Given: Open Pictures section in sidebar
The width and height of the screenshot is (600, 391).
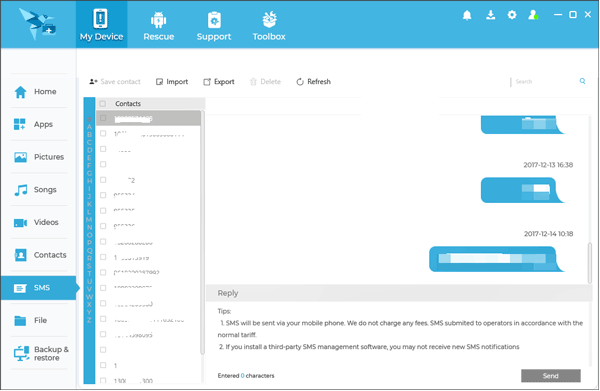Looking at the screenshot, I should tap(39, 157).
